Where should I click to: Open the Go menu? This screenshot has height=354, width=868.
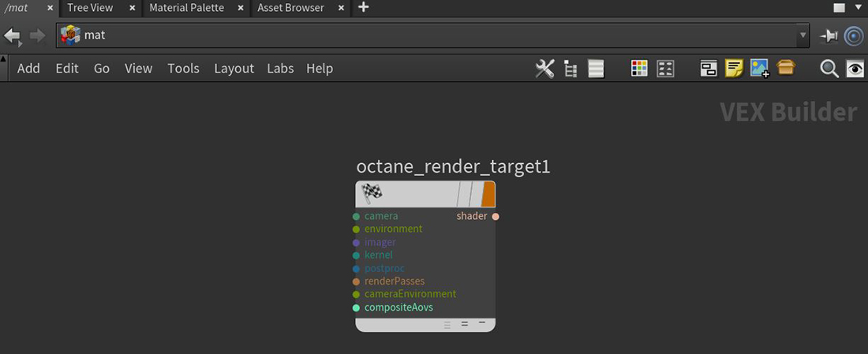101,69
